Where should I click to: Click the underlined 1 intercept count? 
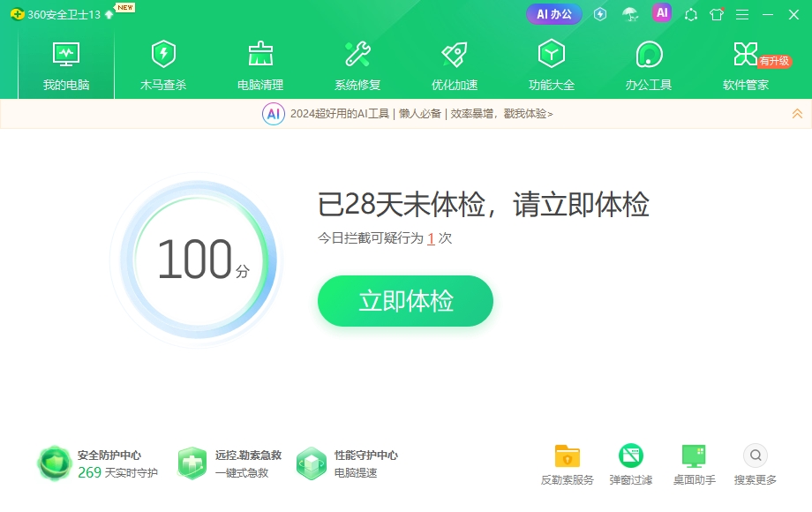tap(431, 238)
